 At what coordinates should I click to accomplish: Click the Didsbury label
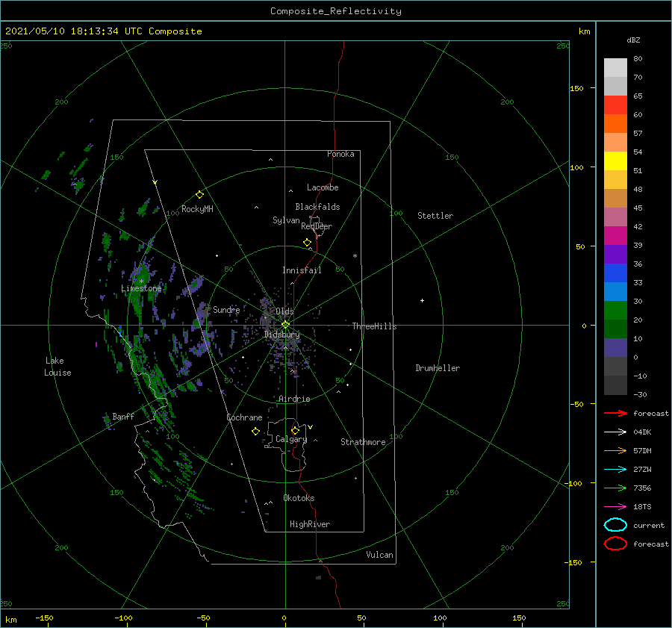282,335
